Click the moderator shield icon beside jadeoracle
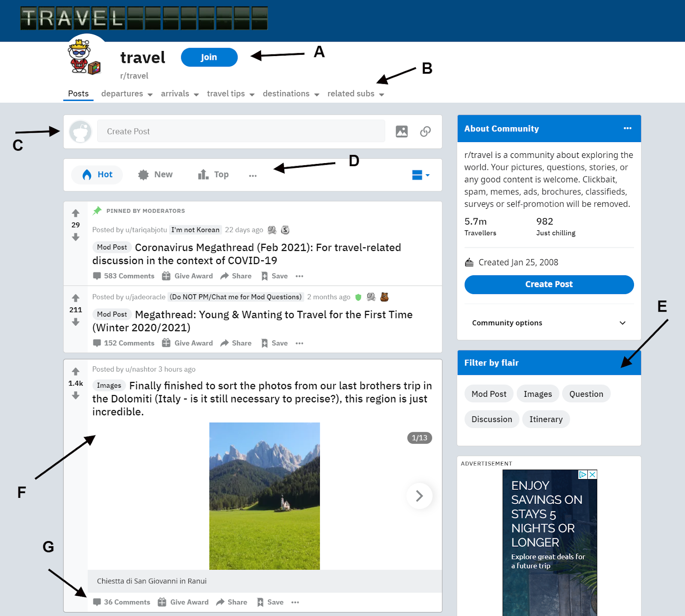685x616 pixels. click(x=358, y=297)
